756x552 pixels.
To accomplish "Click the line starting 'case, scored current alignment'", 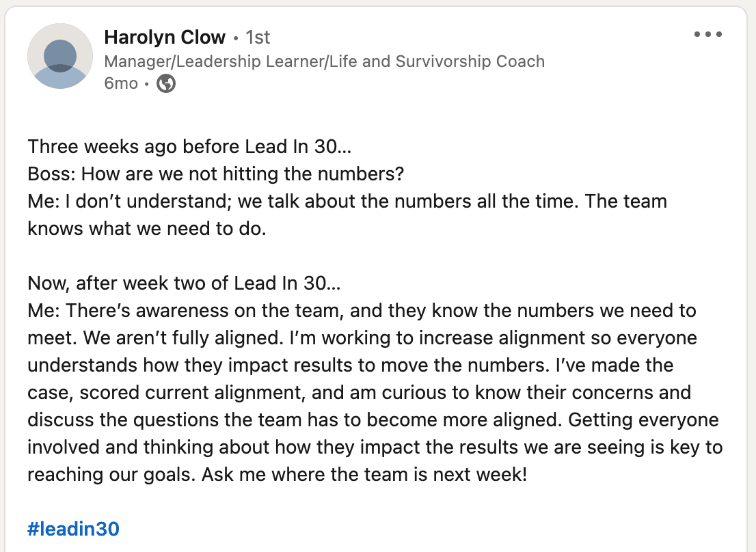I will click(359, 393).
